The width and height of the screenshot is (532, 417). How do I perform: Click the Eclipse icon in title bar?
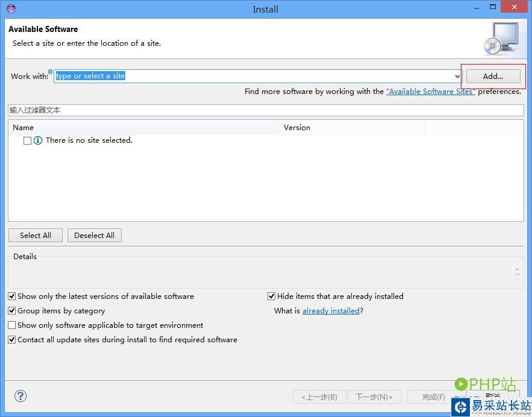pyautogui.click(x=11, y=8)
